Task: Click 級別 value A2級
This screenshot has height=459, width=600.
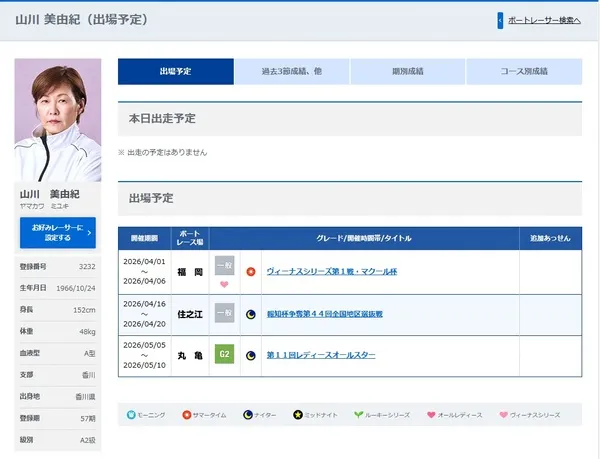Action: [x=88, y=440]
